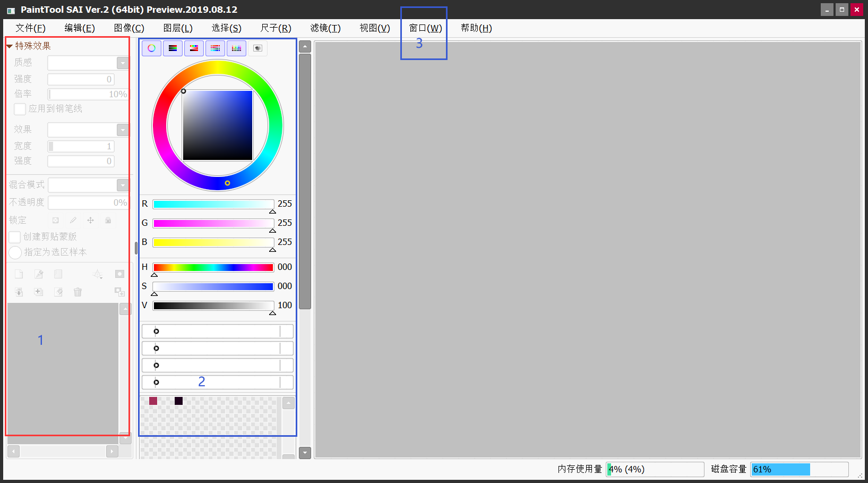Viewport: 868px width, 483px height.
Task: Click the transfer down layer icon
Action: tap(19, 292)
